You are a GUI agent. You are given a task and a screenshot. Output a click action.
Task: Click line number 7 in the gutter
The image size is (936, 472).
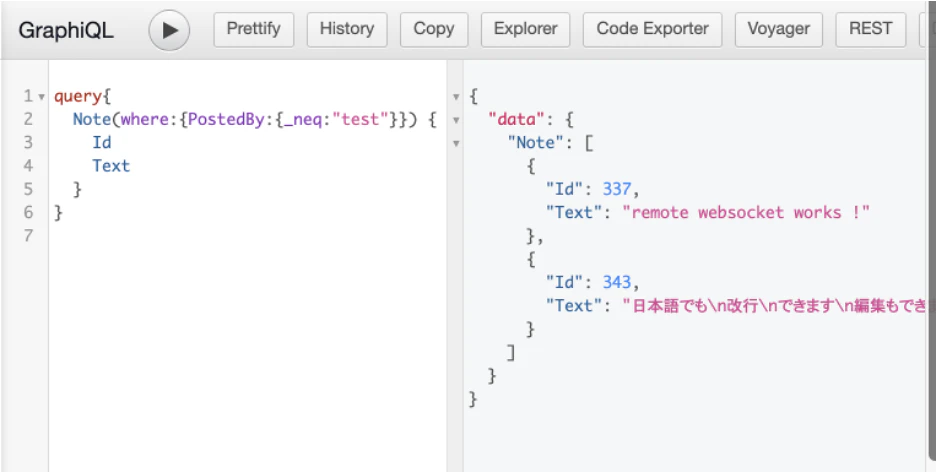click(28, 236)
